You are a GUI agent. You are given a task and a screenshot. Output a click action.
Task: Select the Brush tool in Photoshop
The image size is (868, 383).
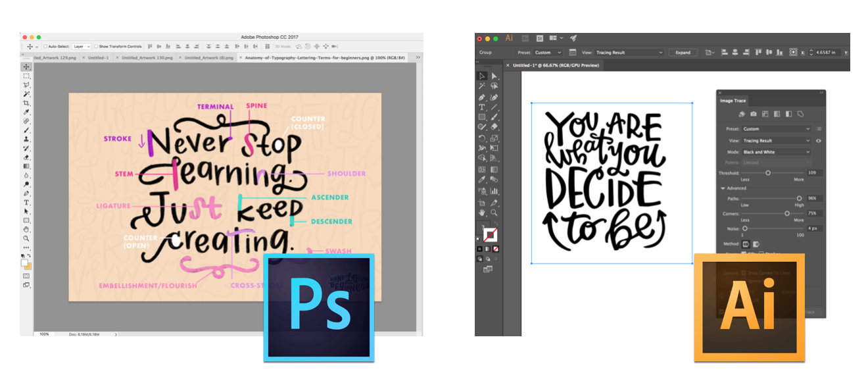(26, 130)
